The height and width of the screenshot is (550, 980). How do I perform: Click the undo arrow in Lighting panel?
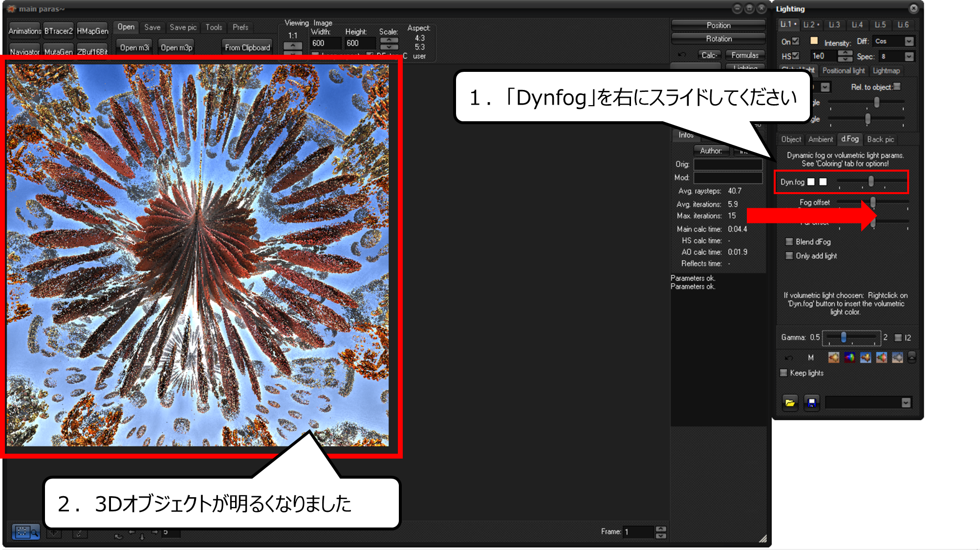789,358
